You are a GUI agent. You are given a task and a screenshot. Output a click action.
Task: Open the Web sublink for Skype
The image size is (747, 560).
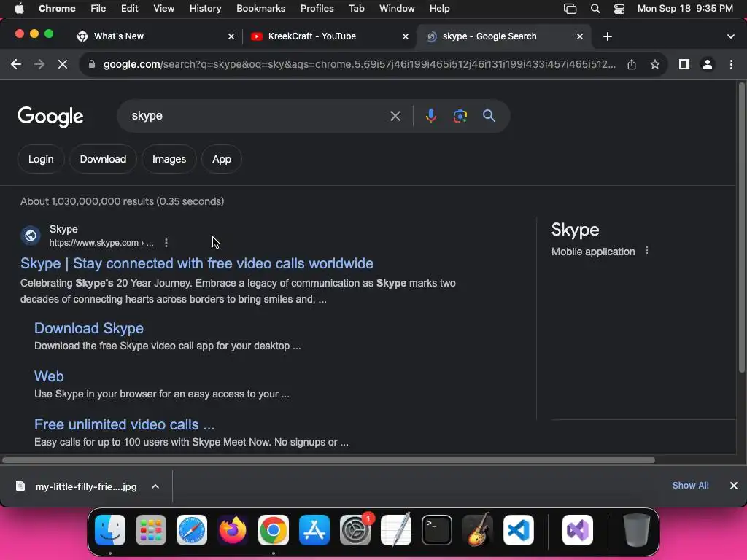click(x=49, y=376)
